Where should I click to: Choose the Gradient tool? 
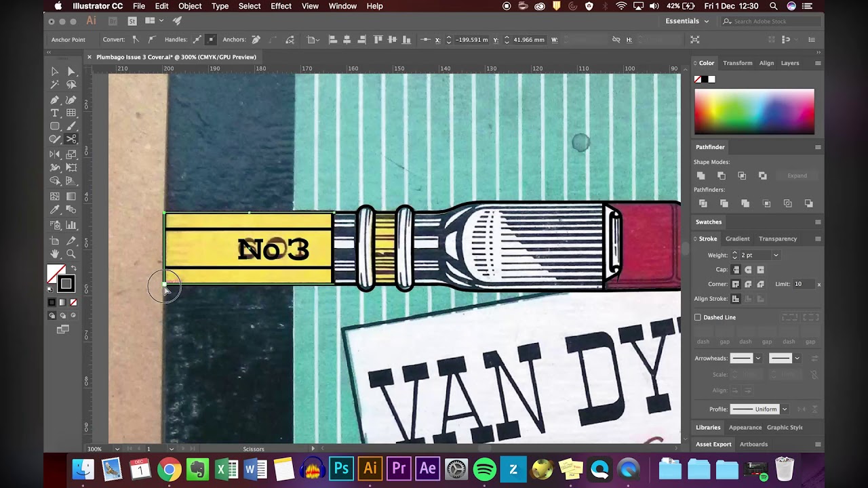coord(71,197)
